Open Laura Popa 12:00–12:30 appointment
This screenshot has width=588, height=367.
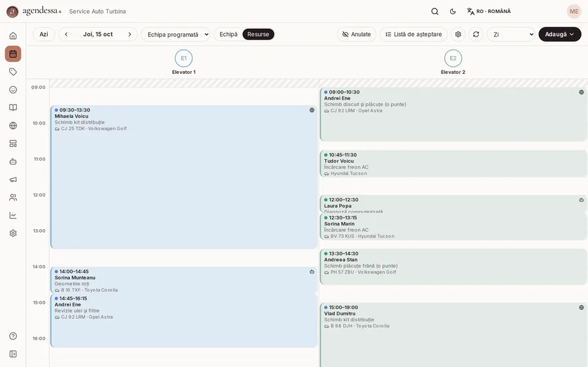click(x=453, y=204)
